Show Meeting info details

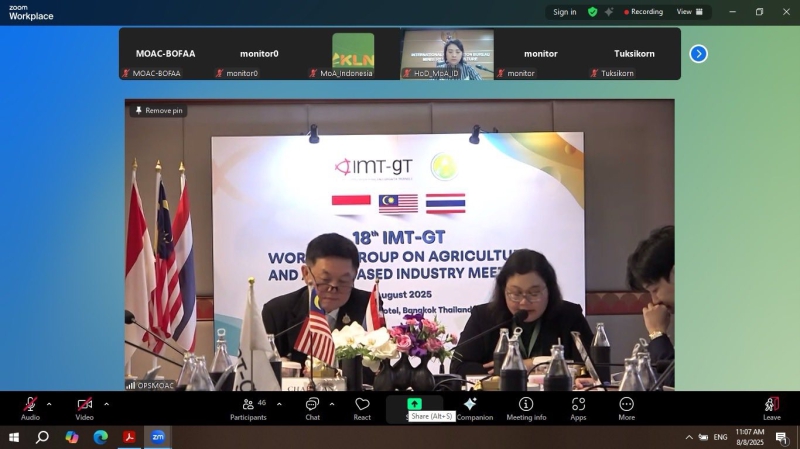(x=526, y=408)
